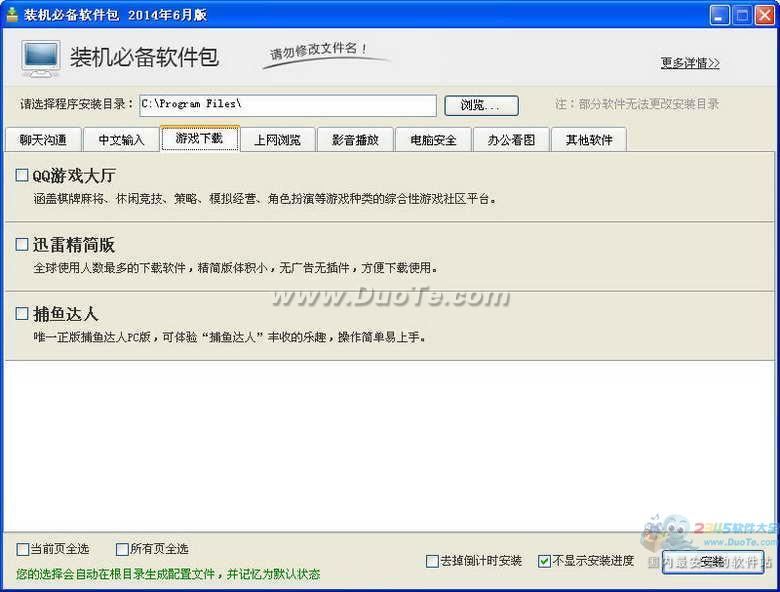Screen dimensions: 780x592
Task: Click the 安装 install button
Action: [713, 562]
